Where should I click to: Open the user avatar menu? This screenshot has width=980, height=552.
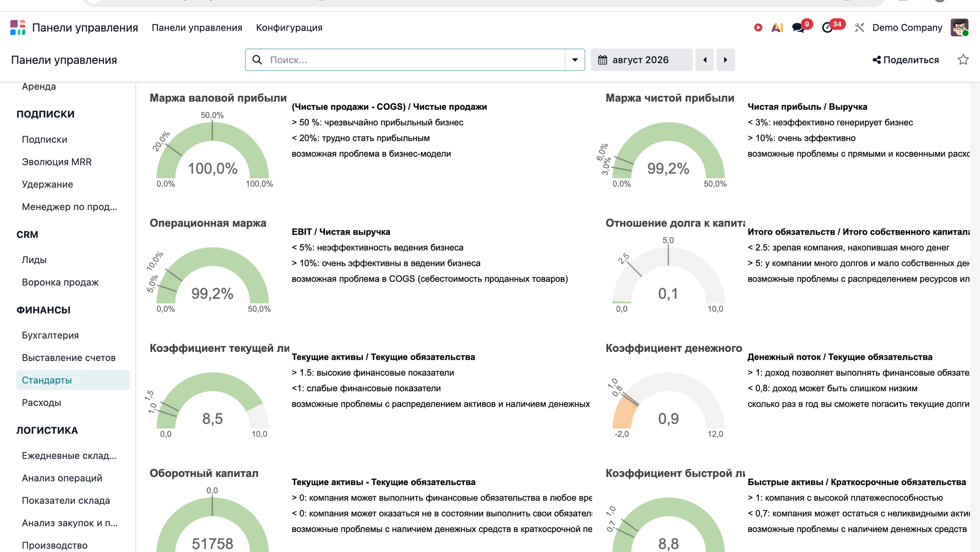click(x=959, y=27)
